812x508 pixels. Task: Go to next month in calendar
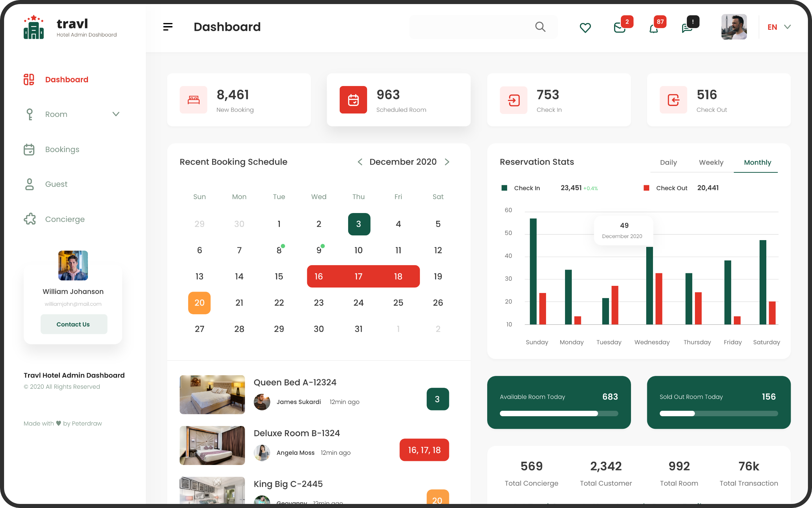[447, 162]
